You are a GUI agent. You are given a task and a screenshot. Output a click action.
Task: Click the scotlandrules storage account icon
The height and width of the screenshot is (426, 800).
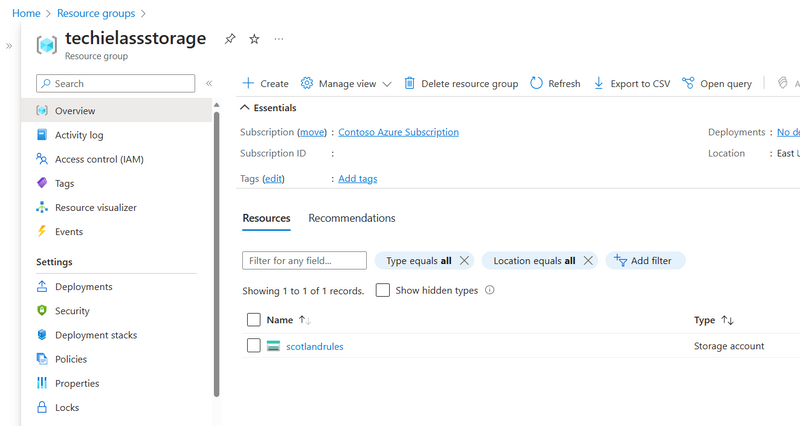click(x=273, y=346)
